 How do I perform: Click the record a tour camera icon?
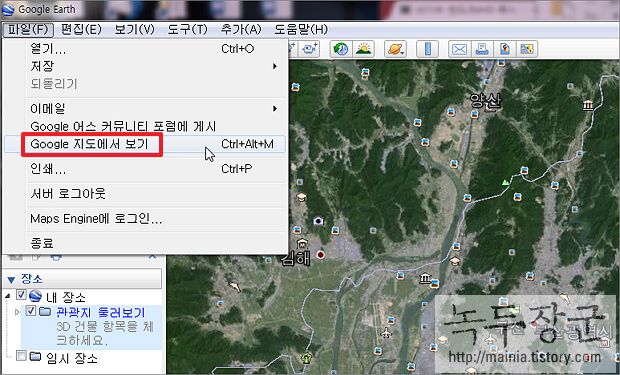[x=310, y=49]
